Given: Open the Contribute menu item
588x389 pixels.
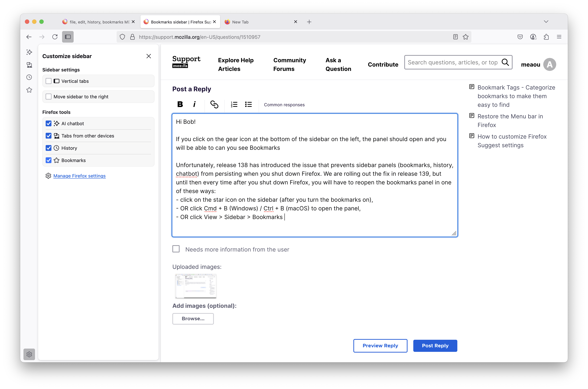Looking at the screenshot, I should point(383,65).
